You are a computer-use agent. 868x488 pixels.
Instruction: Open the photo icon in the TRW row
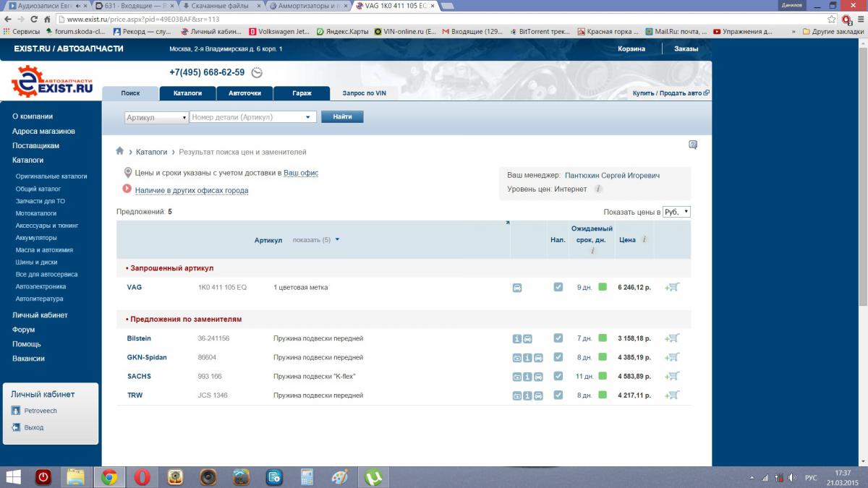(517, 395)
